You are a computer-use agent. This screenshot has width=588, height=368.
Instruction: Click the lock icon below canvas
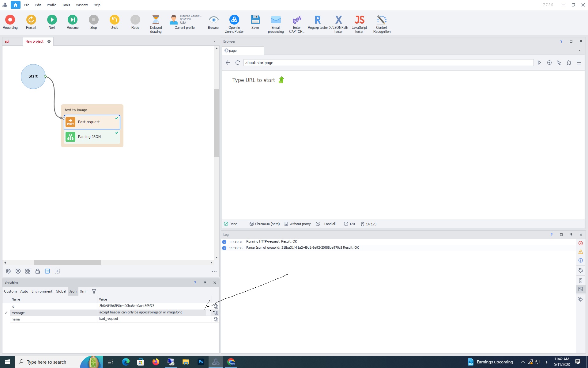[38, 271]
